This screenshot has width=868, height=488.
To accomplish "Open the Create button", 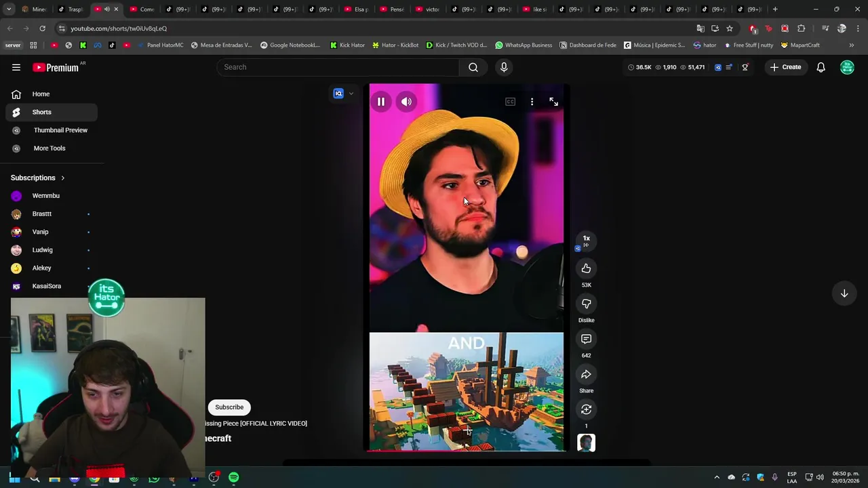I will (x=785, y=67).
